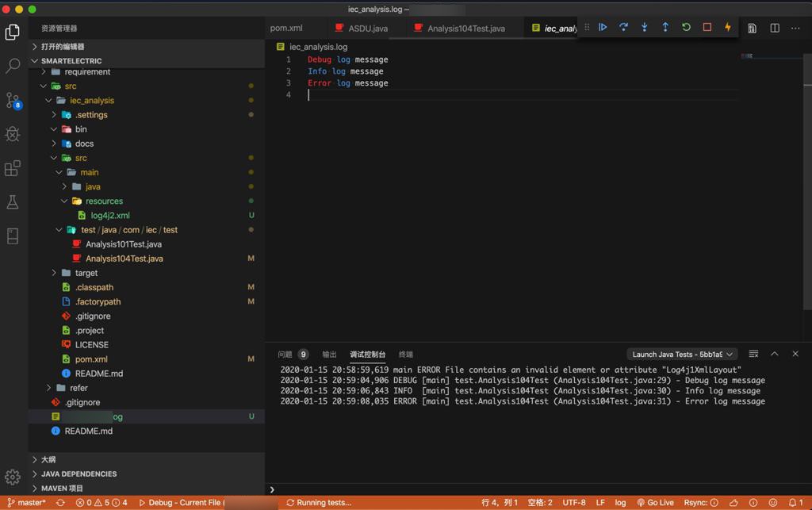Open the Extensions view icon
812x510 pixels.
[13, 168]
